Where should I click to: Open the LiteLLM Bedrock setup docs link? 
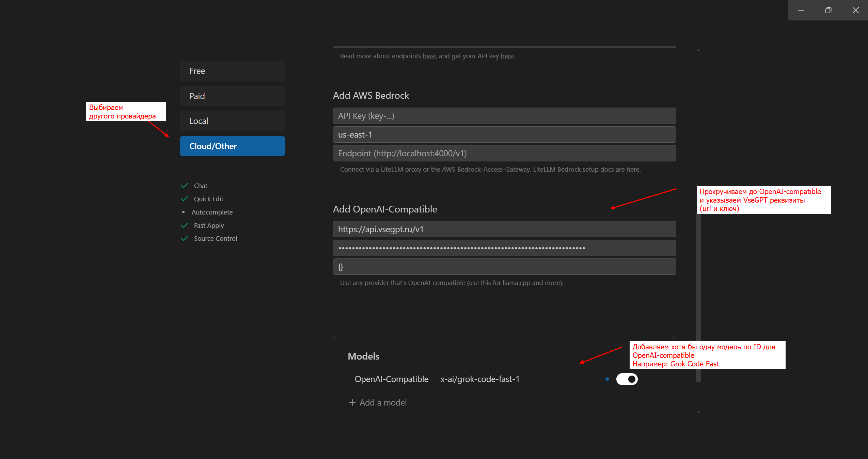coord(633,169)
